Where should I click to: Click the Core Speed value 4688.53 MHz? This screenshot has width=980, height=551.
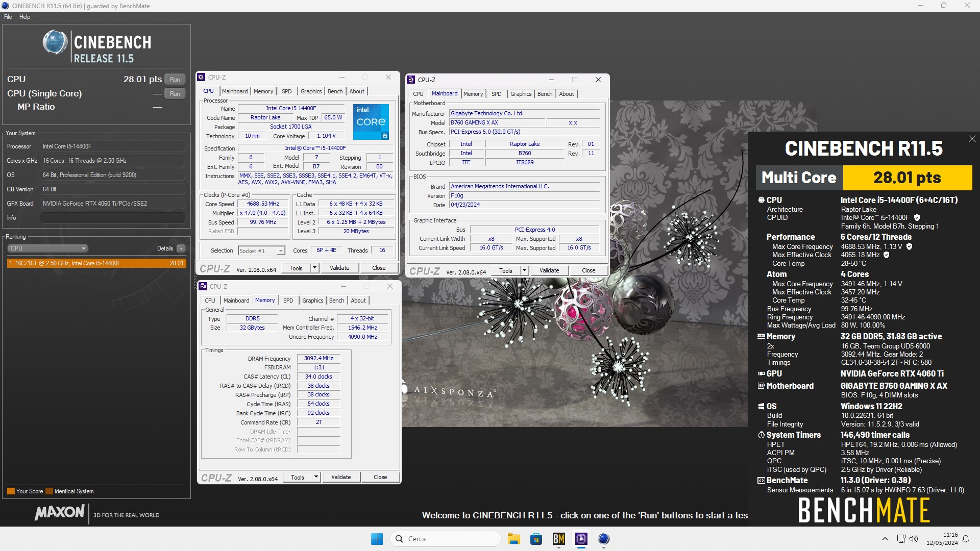pos(263,204)
